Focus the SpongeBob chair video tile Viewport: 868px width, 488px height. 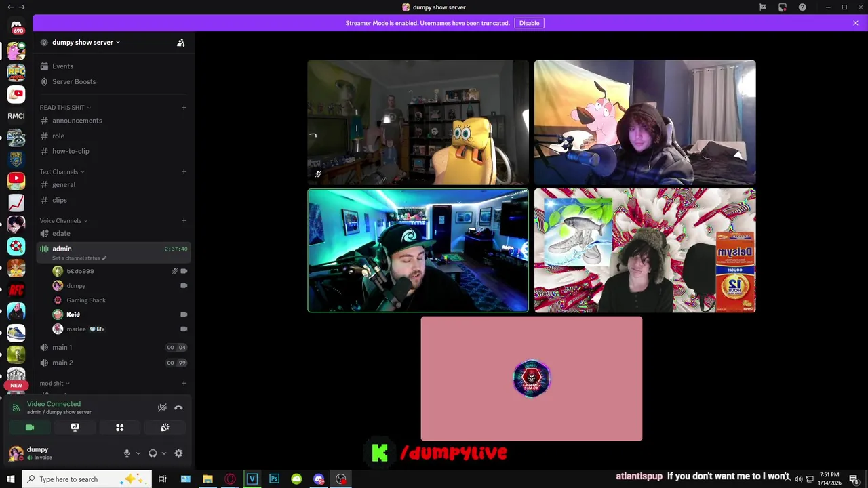point(418,123)
